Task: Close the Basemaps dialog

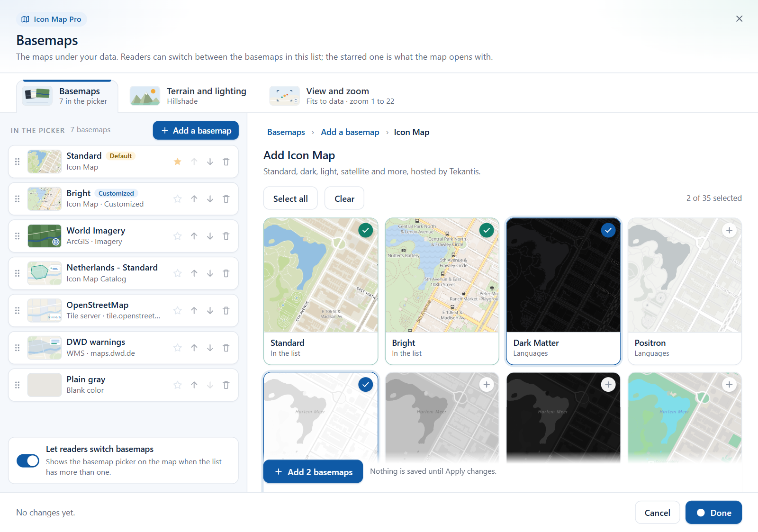Action: pos(739,19)
